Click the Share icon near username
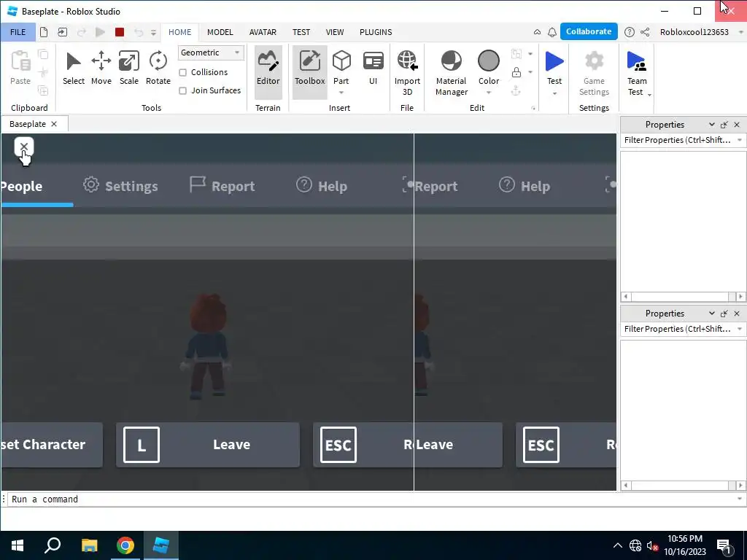The image size is (747, 560). (645, 32)
